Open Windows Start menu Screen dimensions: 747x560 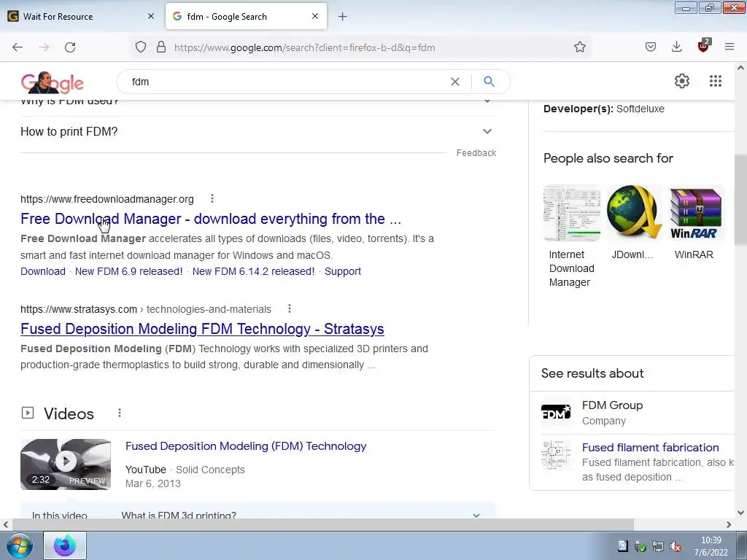[20, 545]
